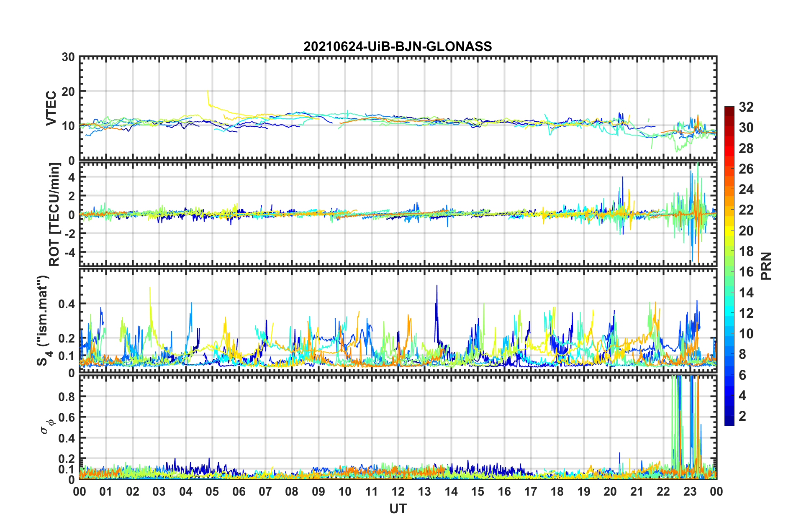Screen dimensions: 796x532
Task: Click the plot title 20210624-UiB-BJN-GLONASS
Action: (x=398, y=46)
